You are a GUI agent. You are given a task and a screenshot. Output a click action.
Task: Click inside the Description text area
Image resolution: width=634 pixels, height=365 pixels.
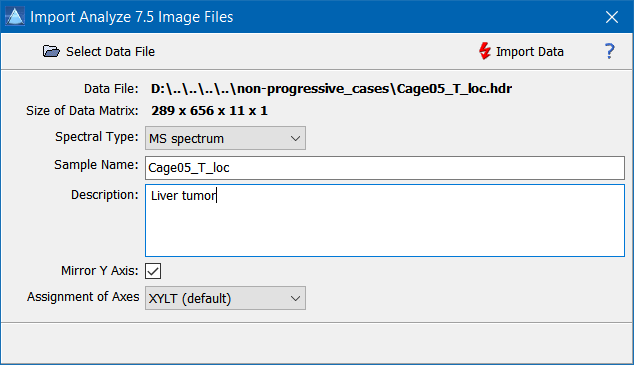(385, 220)
